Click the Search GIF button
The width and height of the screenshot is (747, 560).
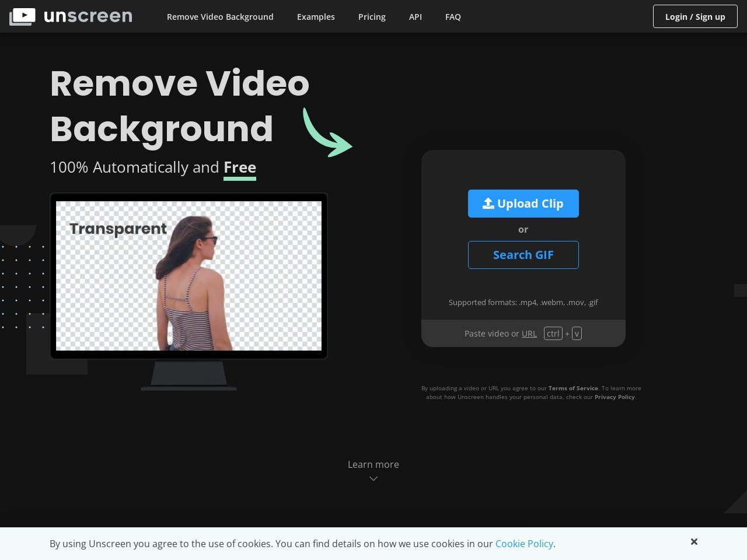[523, 255]
